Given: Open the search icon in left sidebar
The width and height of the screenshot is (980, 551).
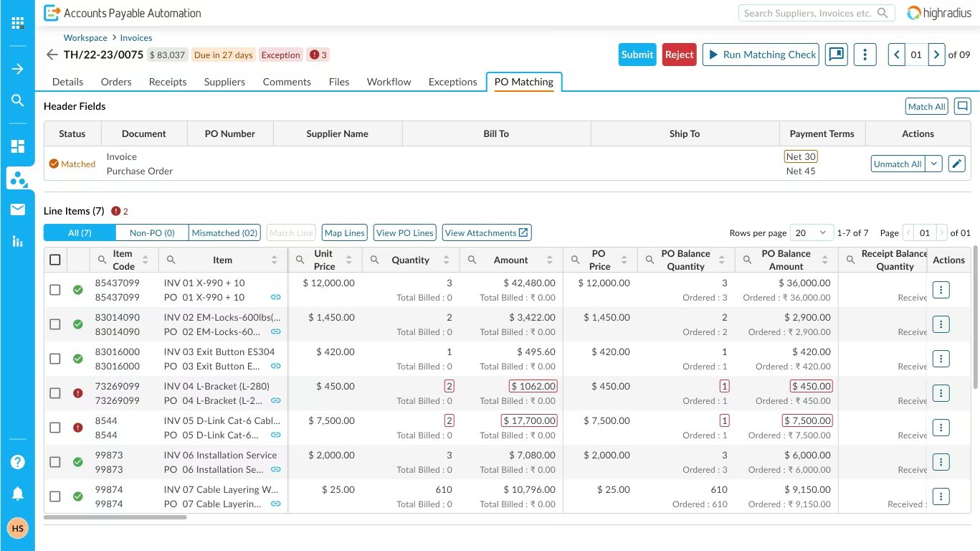Looking at the screenshot, I should 17,100.
